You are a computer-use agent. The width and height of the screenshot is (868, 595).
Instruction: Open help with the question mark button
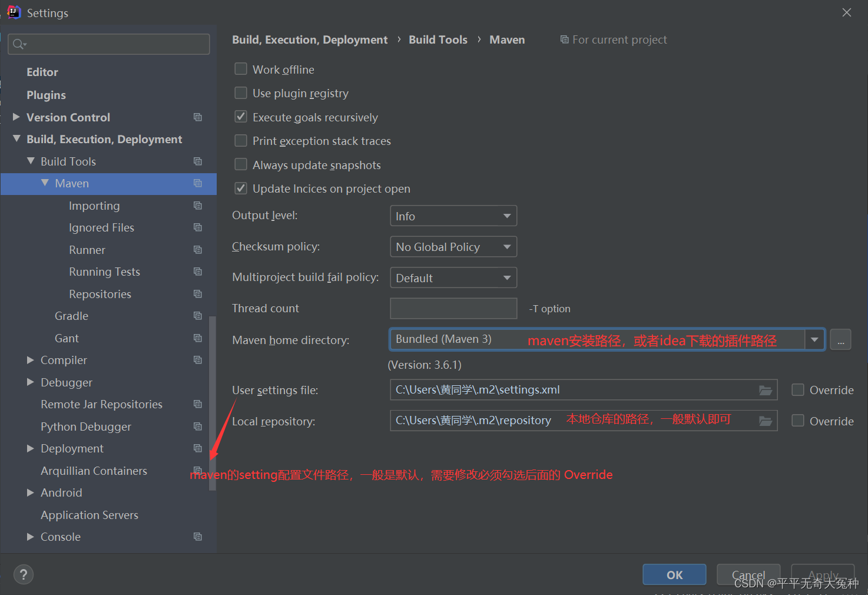click(x=24, y=574)
